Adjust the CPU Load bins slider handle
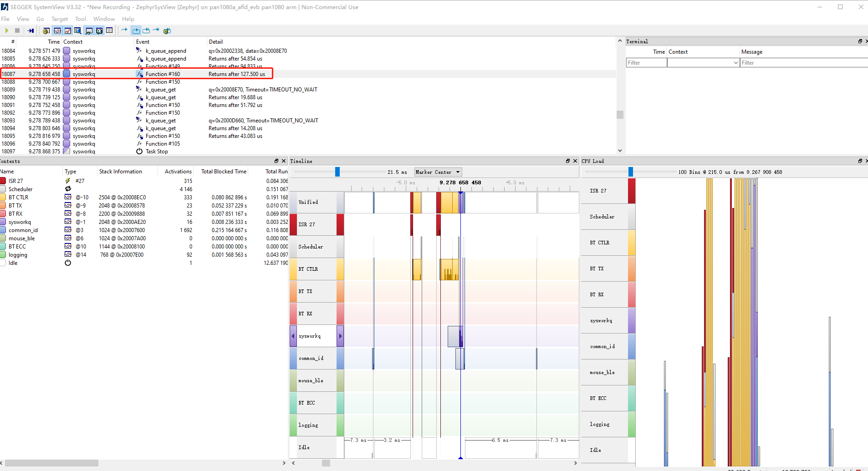The width and height of the screenshot is (868, 471). pyautogui.click(x=631, y=172)
